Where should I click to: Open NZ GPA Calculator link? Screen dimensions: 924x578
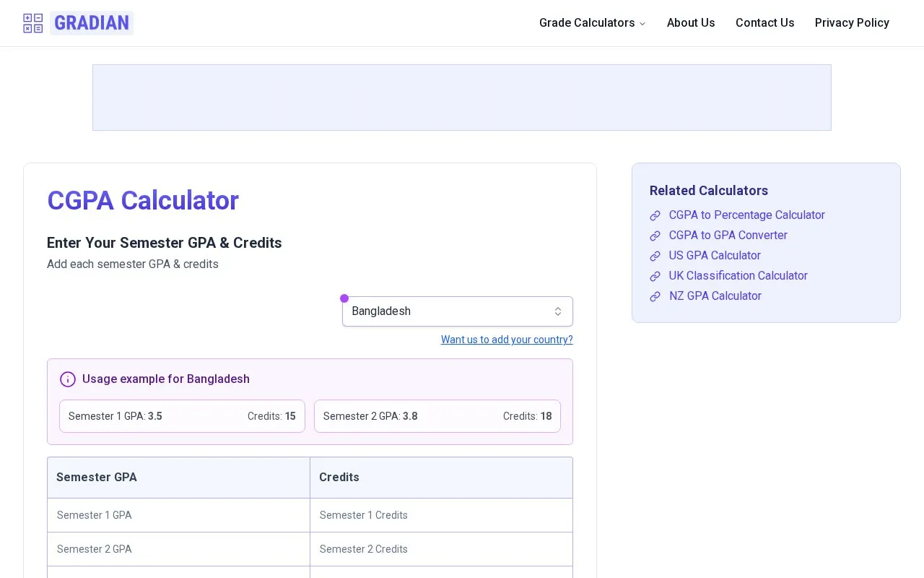(715, 296)
